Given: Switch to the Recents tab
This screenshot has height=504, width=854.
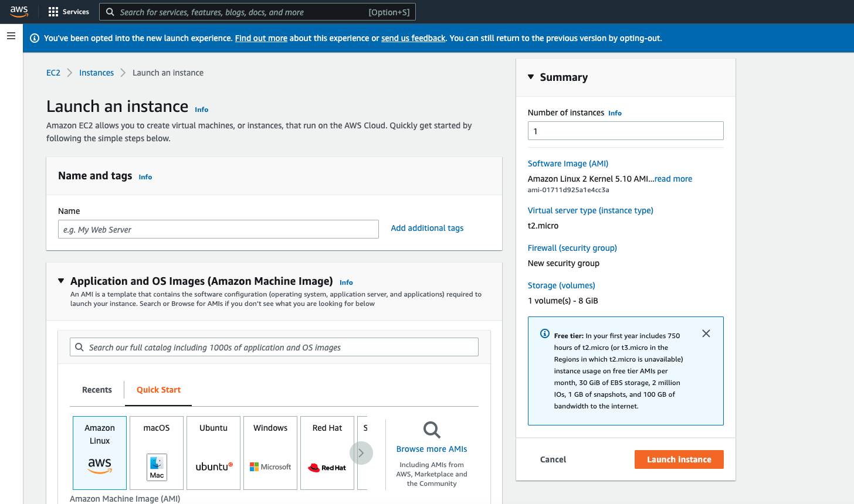Looking at the screenshot, I should tap(97, 390).
